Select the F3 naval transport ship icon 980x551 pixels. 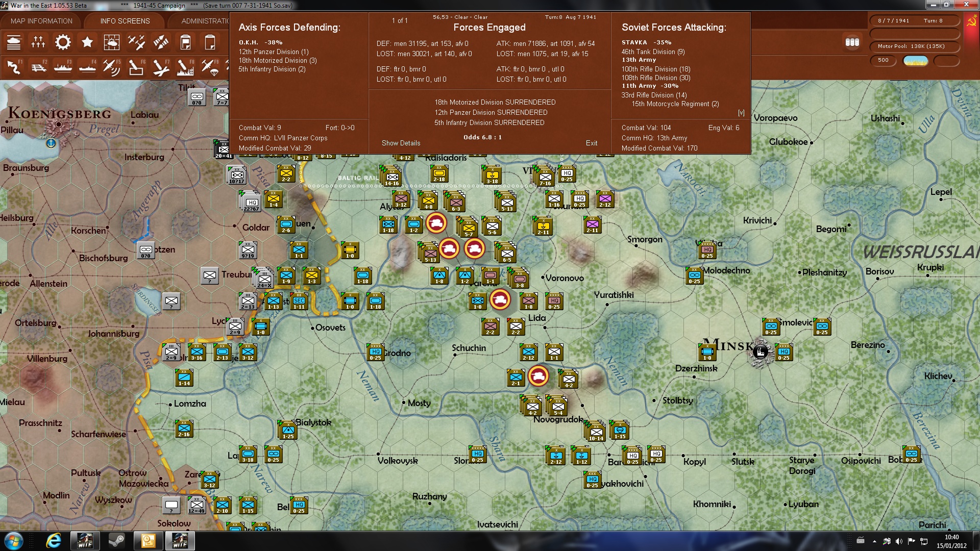pyautogui.click(x=63, y=67)
